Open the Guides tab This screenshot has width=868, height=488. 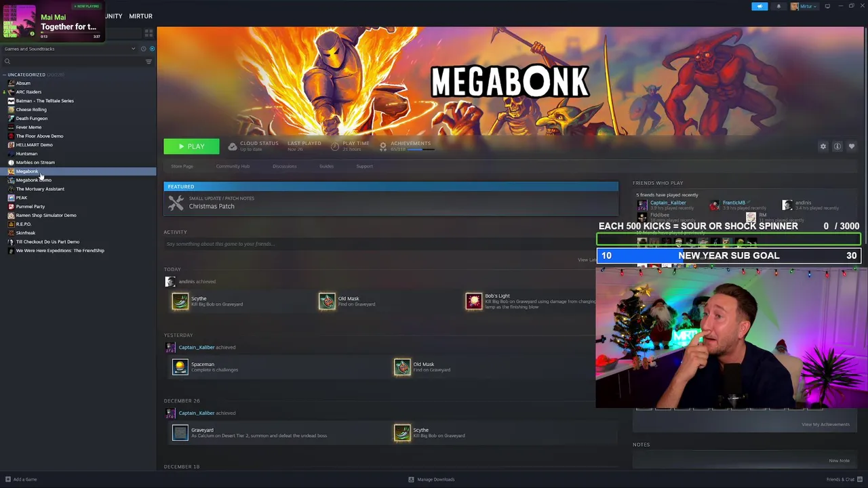tap(326, 166)
